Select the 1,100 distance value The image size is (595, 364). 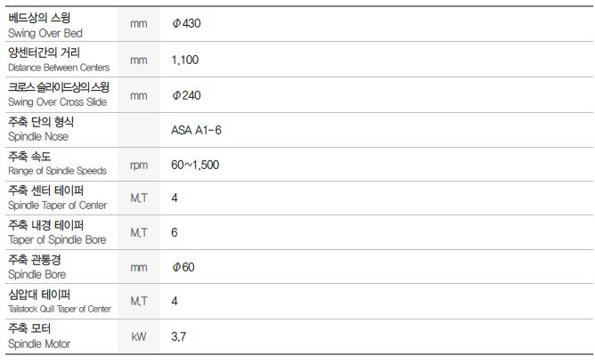click(185, 60)
